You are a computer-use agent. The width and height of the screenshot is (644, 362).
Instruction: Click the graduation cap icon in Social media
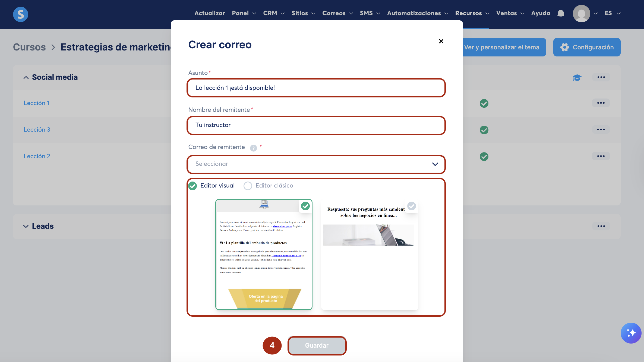(577, 78)
